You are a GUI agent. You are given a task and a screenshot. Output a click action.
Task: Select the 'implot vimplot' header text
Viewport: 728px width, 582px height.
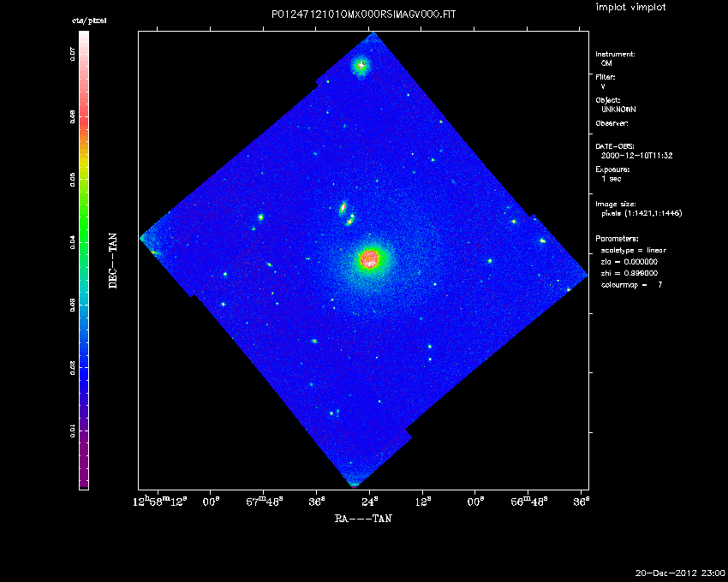click(631, 8)
